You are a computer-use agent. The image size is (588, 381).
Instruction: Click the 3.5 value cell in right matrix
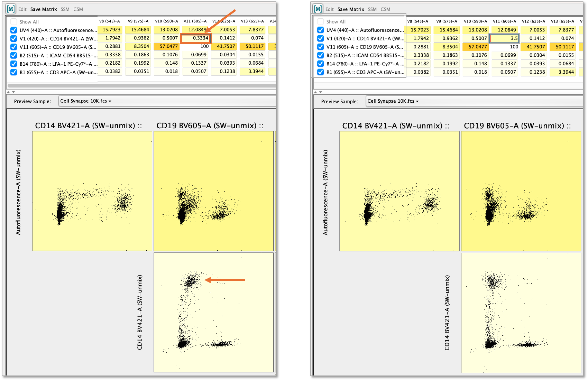504,38
